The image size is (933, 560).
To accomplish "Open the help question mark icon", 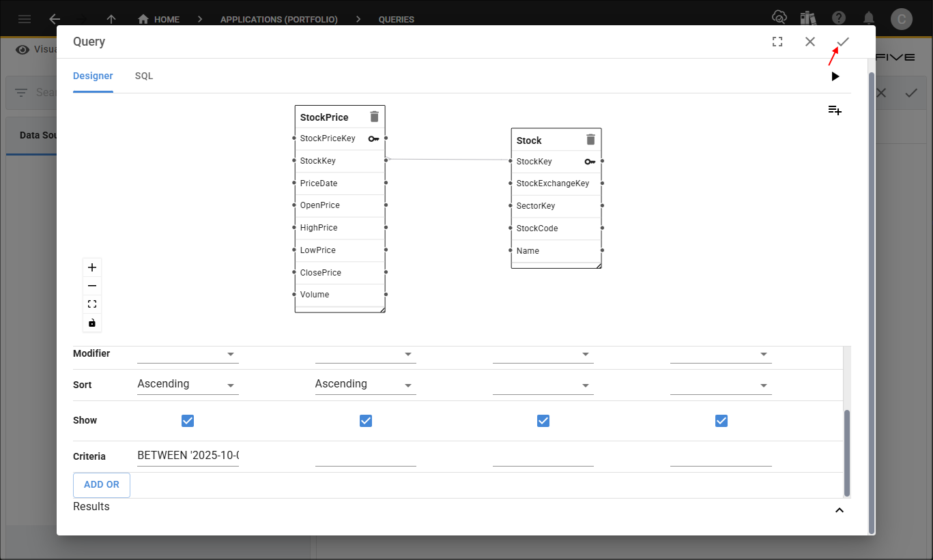I will (x=839, y=18).
